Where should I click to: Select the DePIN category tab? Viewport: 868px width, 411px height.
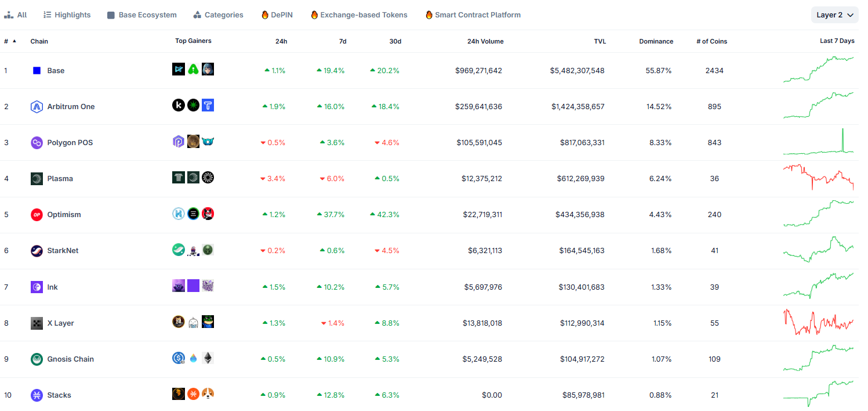pos(277,15)
